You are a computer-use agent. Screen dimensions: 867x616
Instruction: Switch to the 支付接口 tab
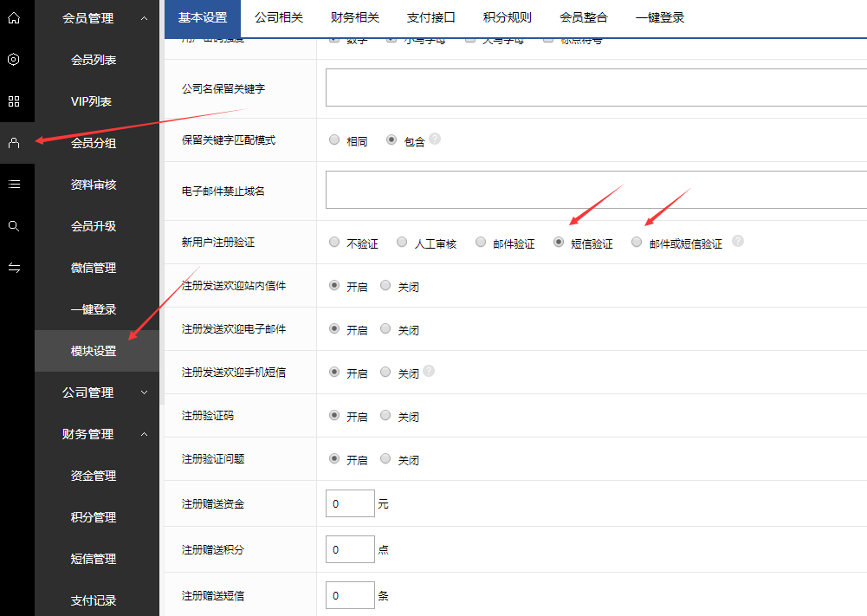click(x=430, y=17)
